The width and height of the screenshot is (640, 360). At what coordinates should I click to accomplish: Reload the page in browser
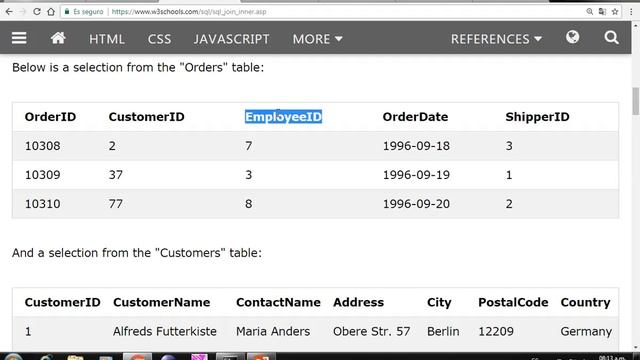click(37, 11)
